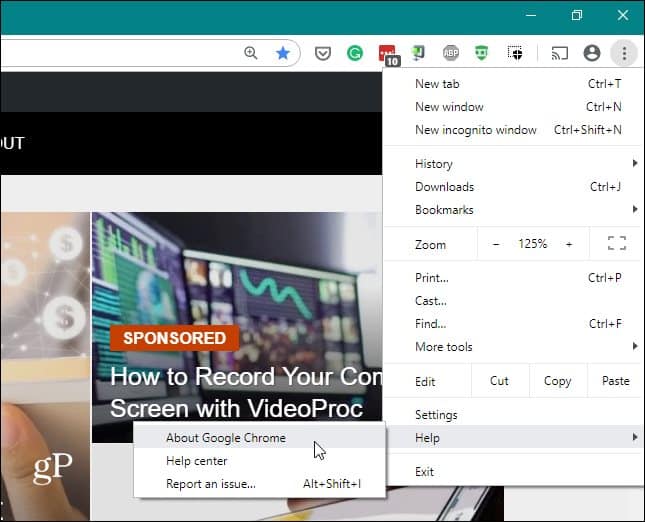The image size is (645, 522).
Task: Click the three-dot Chrome menu button
Action: (x=624, y=53)
